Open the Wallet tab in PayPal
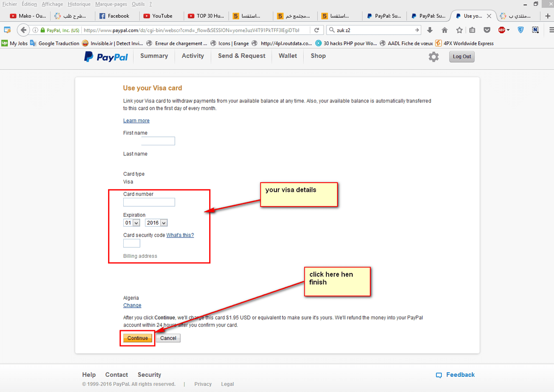This screenshot has height=392, width=554. [288, 56]
